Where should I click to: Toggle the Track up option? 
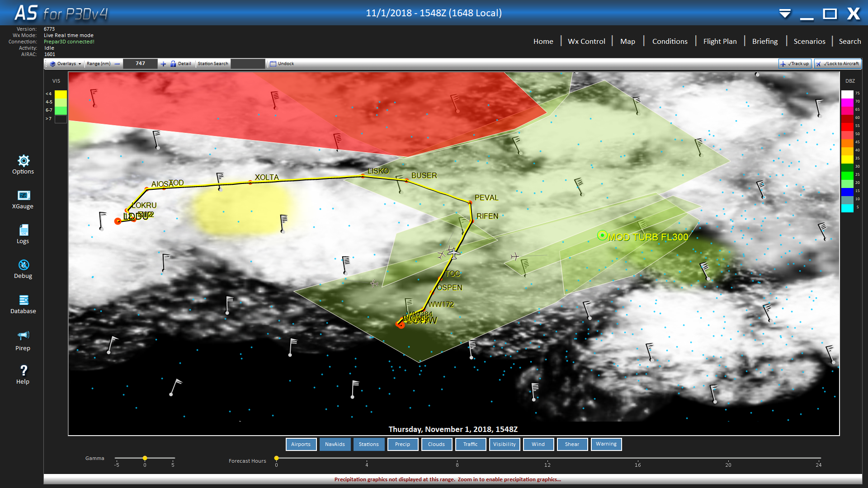[795, 64]
